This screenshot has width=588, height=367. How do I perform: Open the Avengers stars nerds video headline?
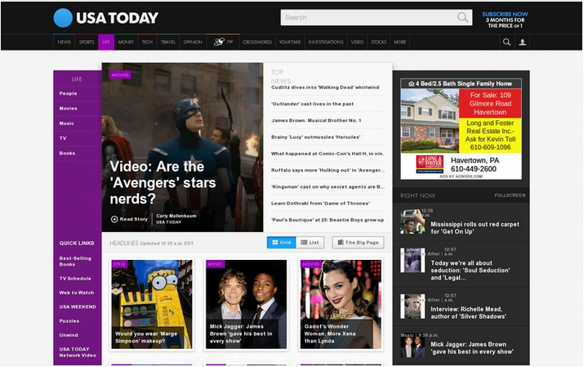(x=163, y=183)
